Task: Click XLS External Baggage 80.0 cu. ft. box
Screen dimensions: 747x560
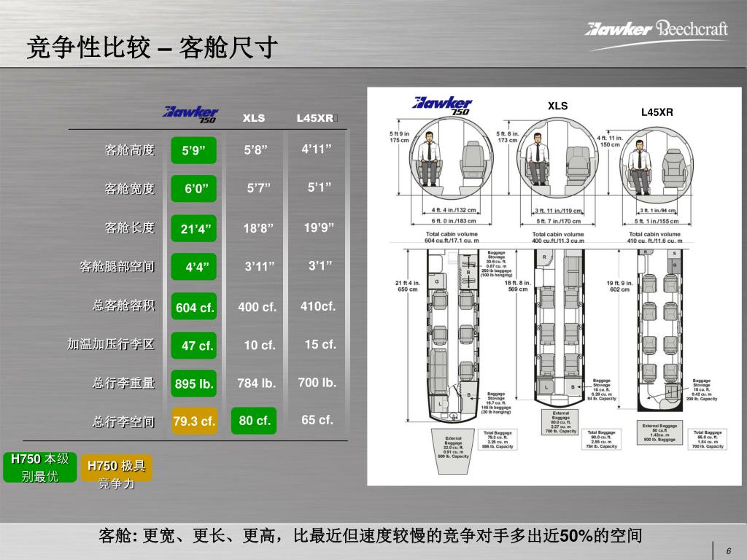Action: pyautogui.click(x=560, y=422)
